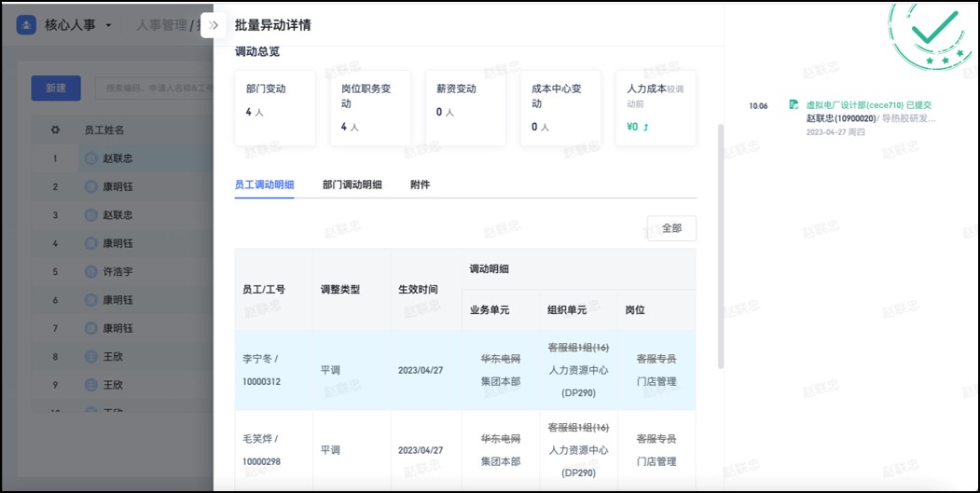Switch to the 部门调动明细 tab
This screenshot has height=493, width=980.
tap(352, 185)
